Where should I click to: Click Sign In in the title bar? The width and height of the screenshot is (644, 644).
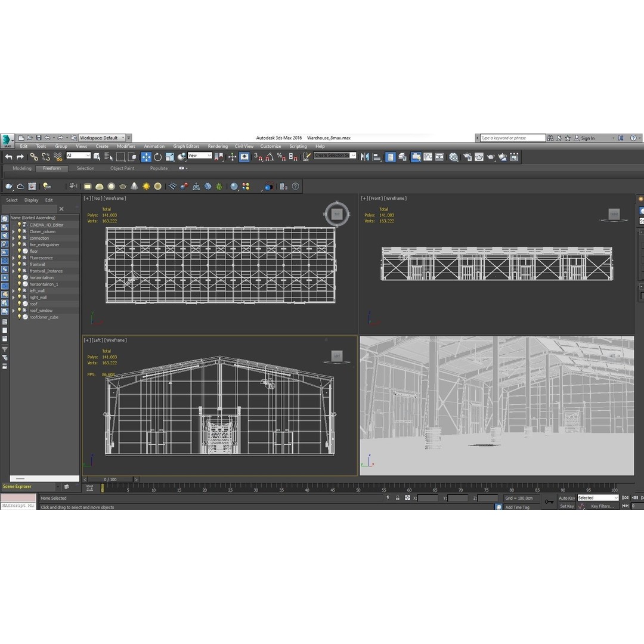tap(588, 138)
